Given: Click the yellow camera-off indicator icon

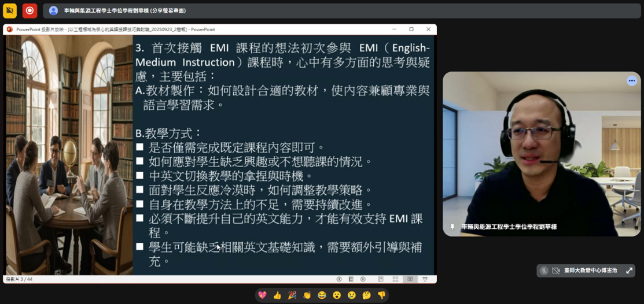Looking at the screenshot, I should tap(10, 10).
